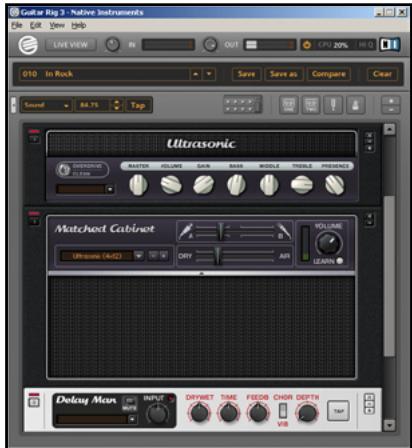Toggle the orange CPU power icon

click(x=307, y=45)
